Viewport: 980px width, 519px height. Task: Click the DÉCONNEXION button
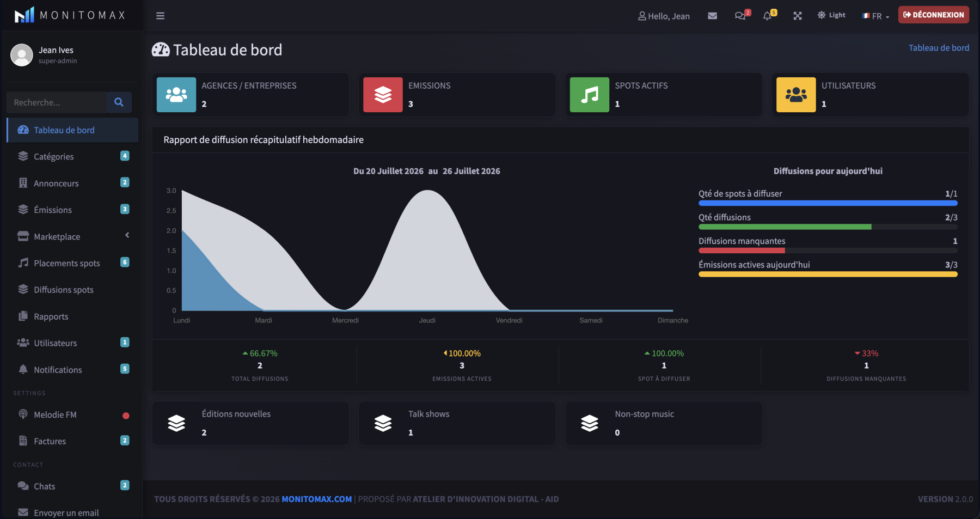click(x=933, y=15)
